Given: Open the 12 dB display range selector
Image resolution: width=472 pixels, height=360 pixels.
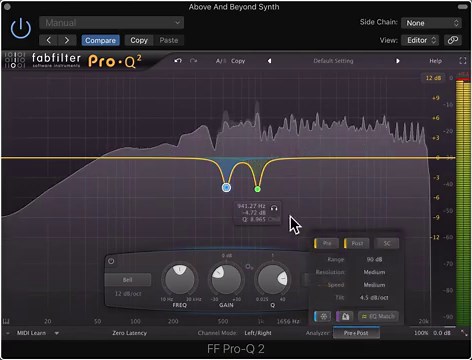Looking at the screenshot, I should 433,78.
